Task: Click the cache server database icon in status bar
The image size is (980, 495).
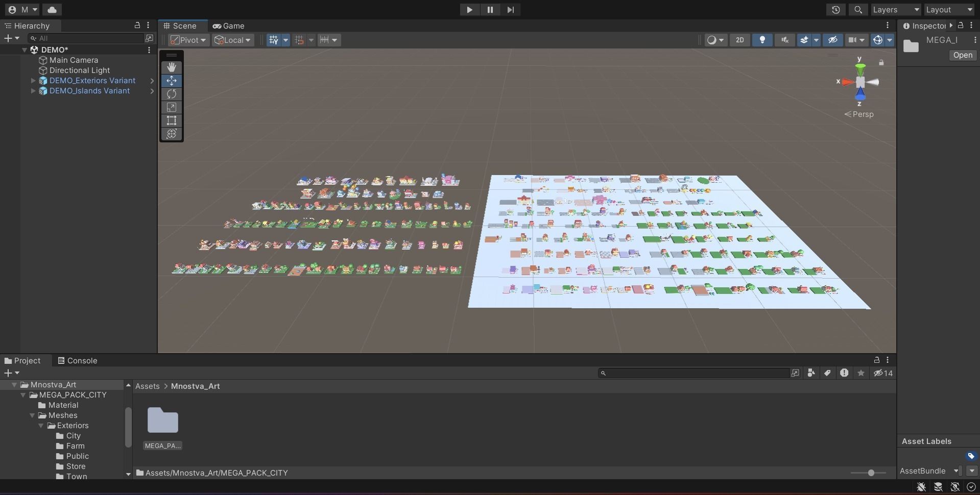Action: (938, 487)
